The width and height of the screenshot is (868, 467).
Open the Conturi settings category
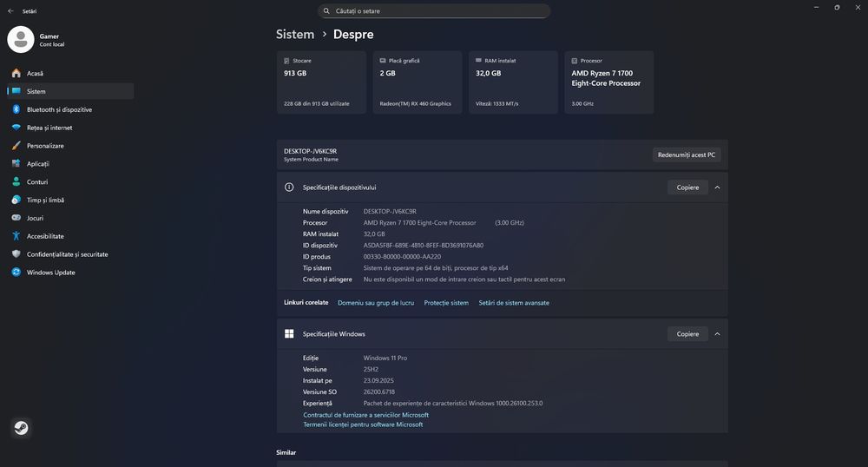coord(37,182)
